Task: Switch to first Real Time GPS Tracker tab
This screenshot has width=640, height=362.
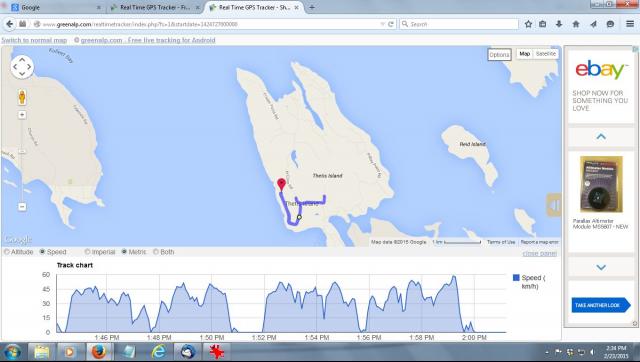Action: pos(154,7)
